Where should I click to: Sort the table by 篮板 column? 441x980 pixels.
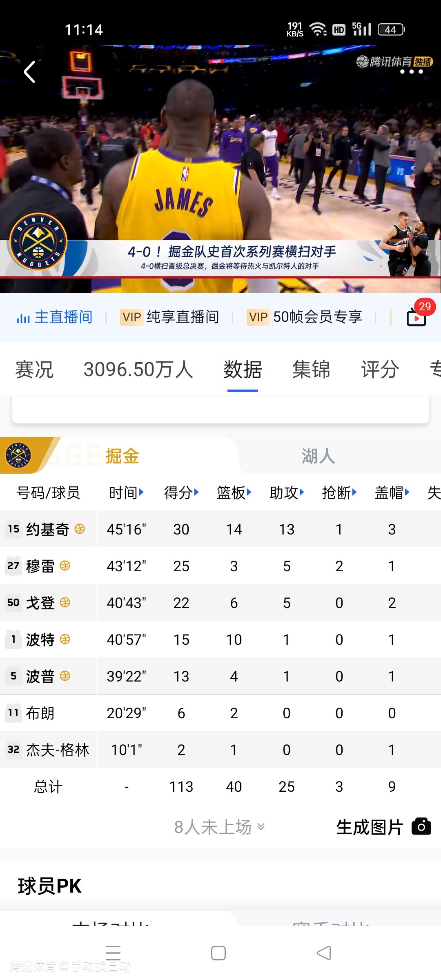(234, 492)
